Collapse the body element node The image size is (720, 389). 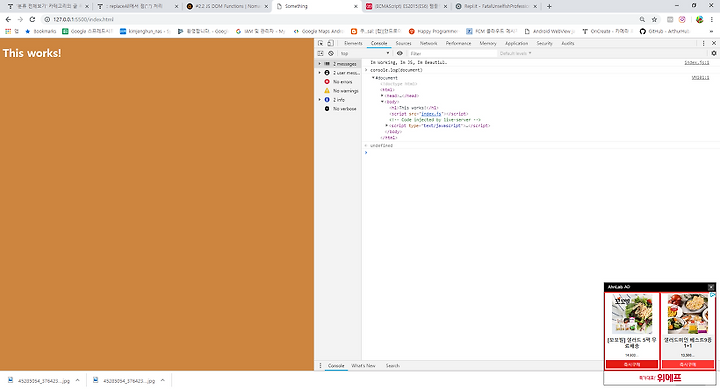(382, 101)
